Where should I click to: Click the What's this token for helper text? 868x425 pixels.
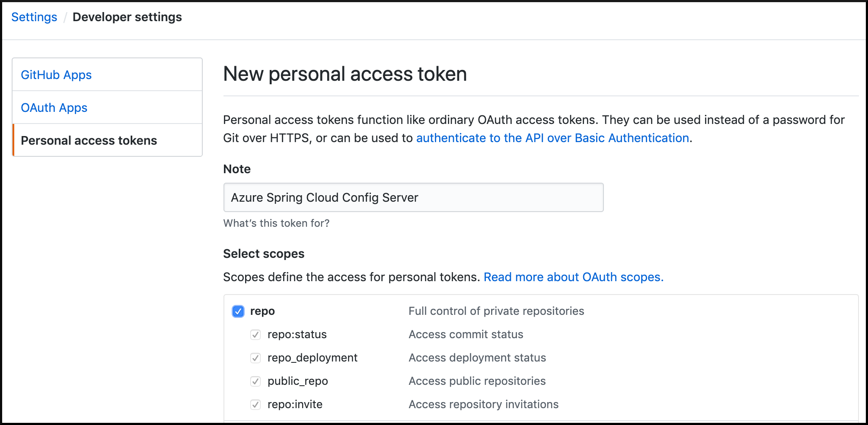(x=276, y=223)
